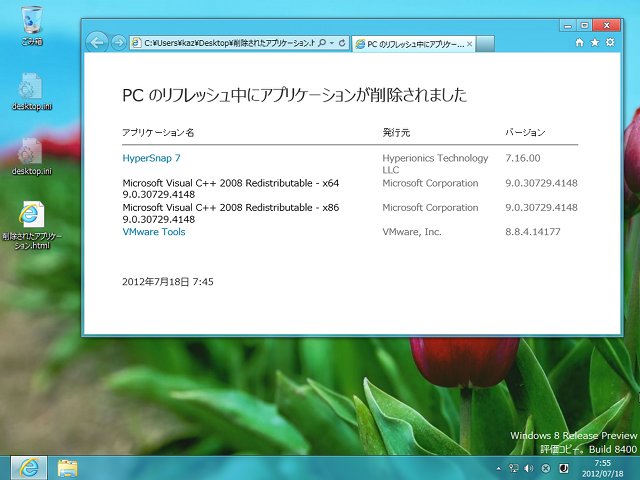Click Internet Explorer taskbar button

[x=29, y=468]
